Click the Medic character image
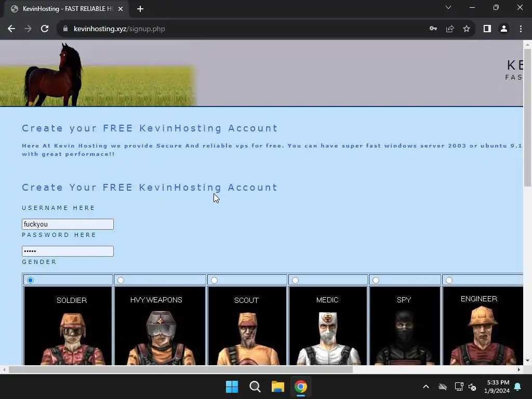 click(328, 326)
